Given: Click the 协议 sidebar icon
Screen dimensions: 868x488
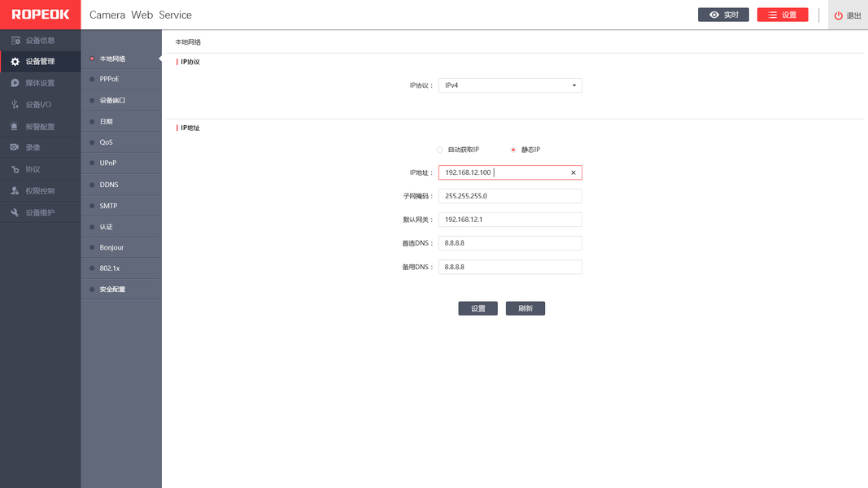Looking at the screenshot, I should click(15, 169).
